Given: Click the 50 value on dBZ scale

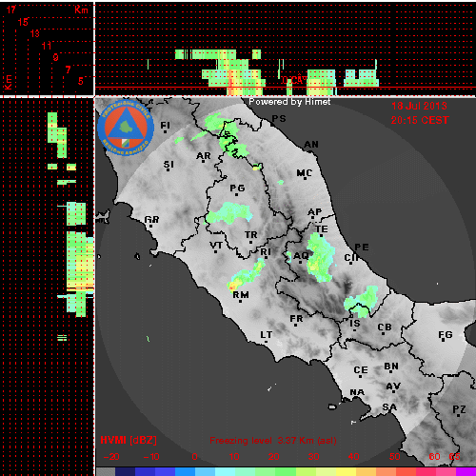Looking at the screenshot, I should 394,457.
